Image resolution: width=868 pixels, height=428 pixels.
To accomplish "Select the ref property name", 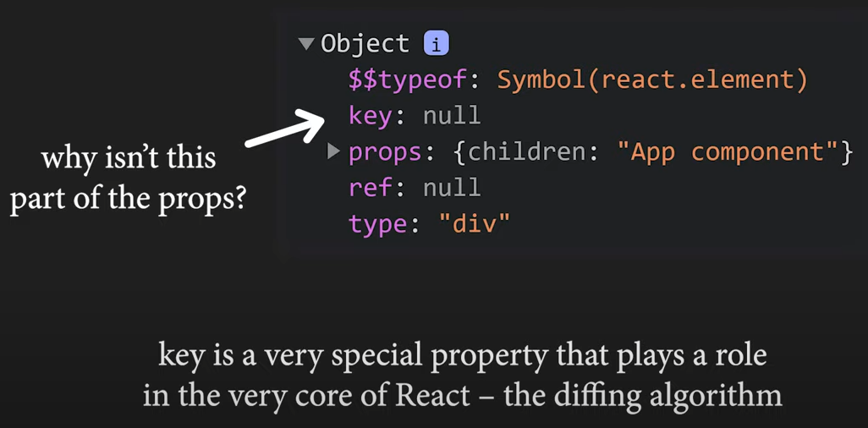I will click(371, 189).
